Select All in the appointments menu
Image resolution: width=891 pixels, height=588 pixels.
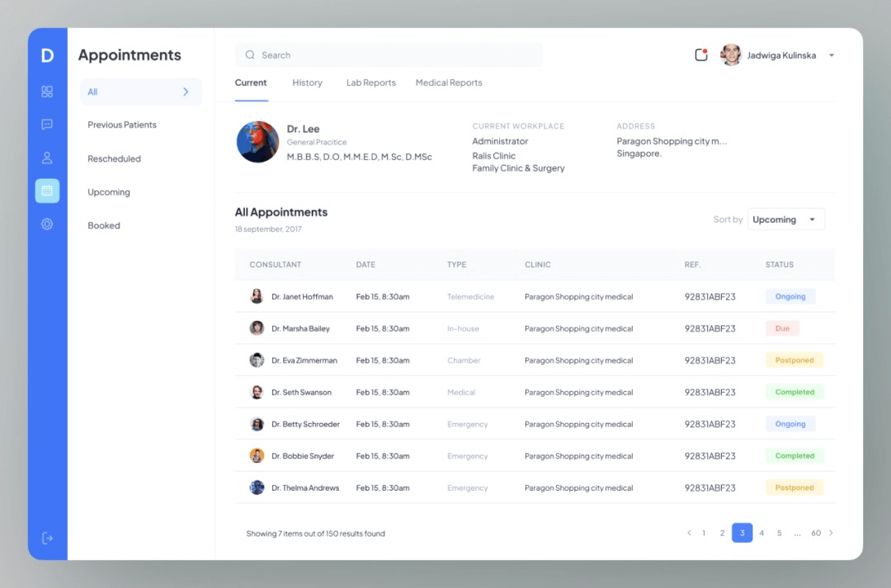click(x=141, y=92)
